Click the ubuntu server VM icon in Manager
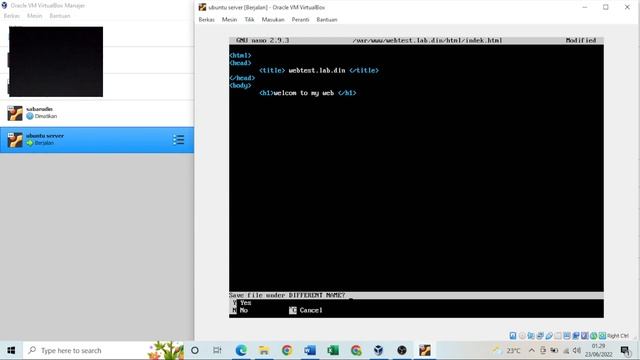Image resolution: width=640 pixels, height=360 pixels. 15,140
